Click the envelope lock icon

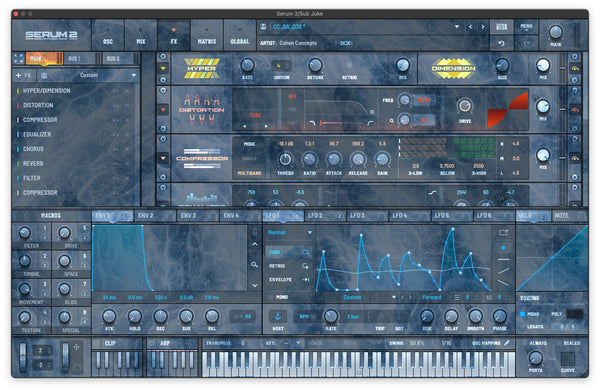tap(254, 231)
